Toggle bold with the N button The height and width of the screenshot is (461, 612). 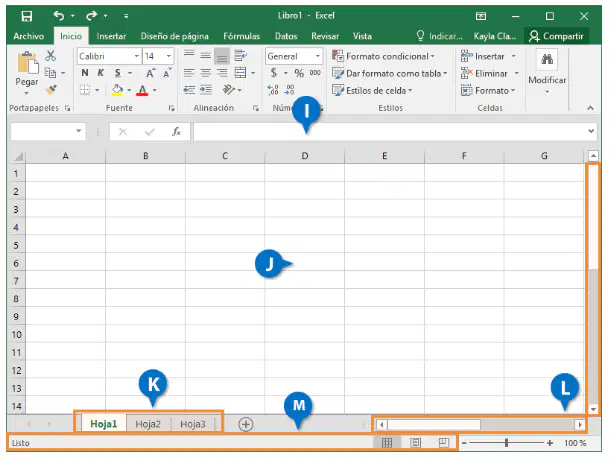(x=85, y=73)
